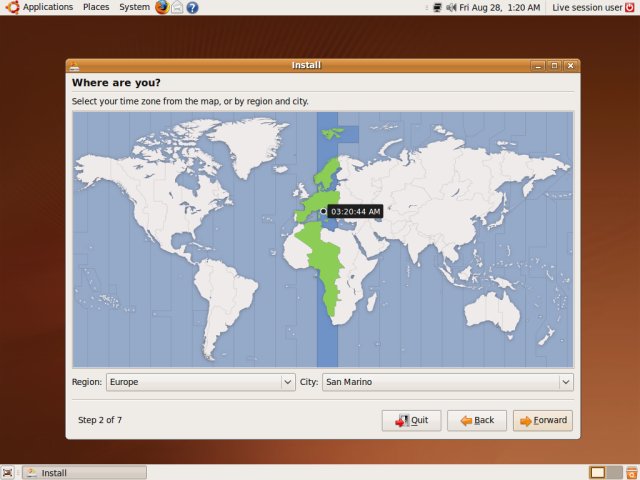Open the blue Help question mark icon

192,7
